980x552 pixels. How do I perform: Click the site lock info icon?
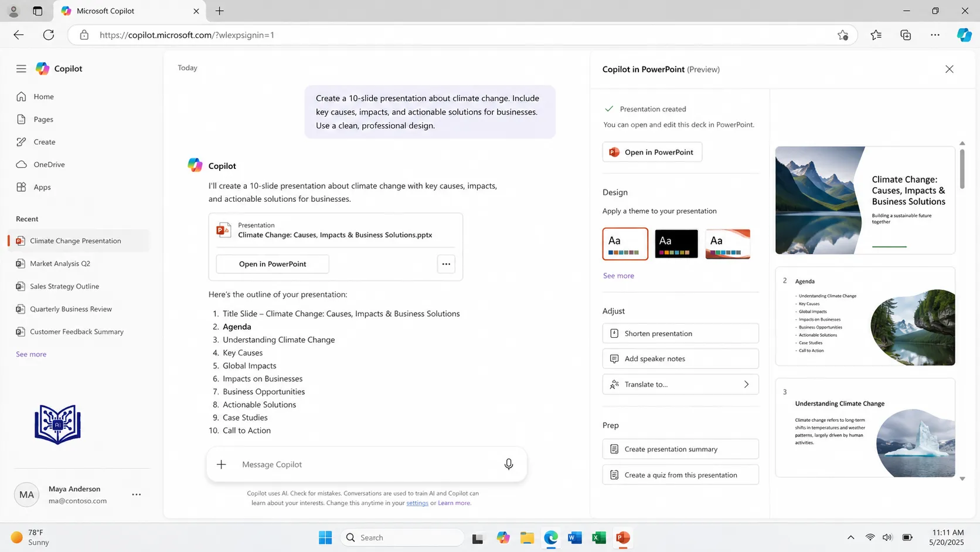coord(84,35)
